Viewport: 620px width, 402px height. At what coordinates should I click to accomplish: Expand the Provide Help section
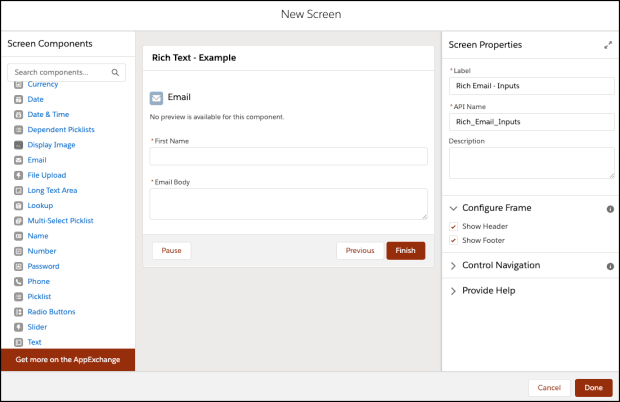[453, 290]
